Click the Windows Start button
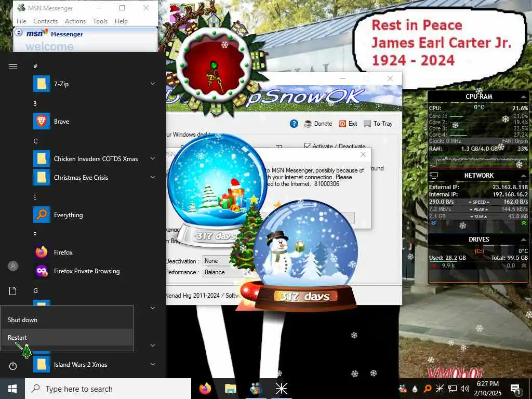The image size is (532, 399). 12,389
